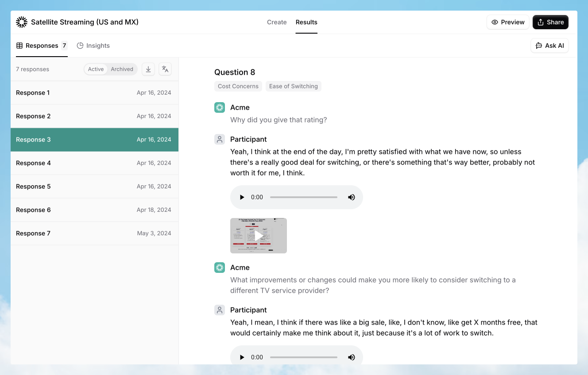Switch filter to Archived responses
Screen dimensions: 588x375
point(122,69)
